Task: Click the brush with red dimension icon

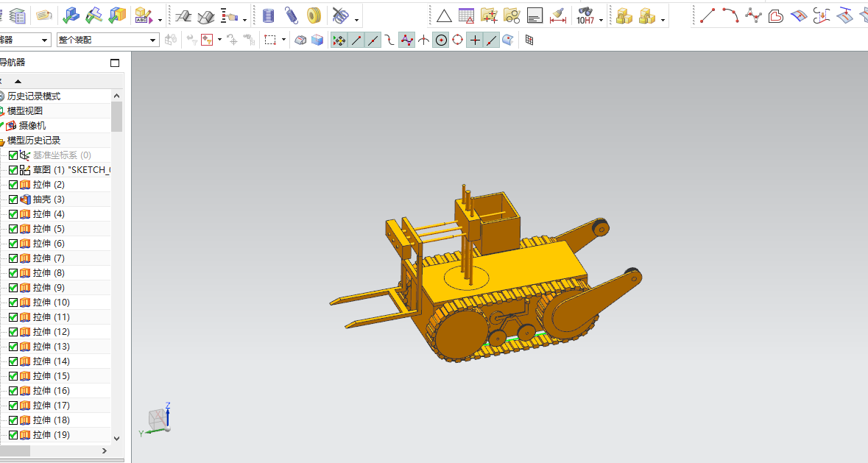Action: point(558,16)
